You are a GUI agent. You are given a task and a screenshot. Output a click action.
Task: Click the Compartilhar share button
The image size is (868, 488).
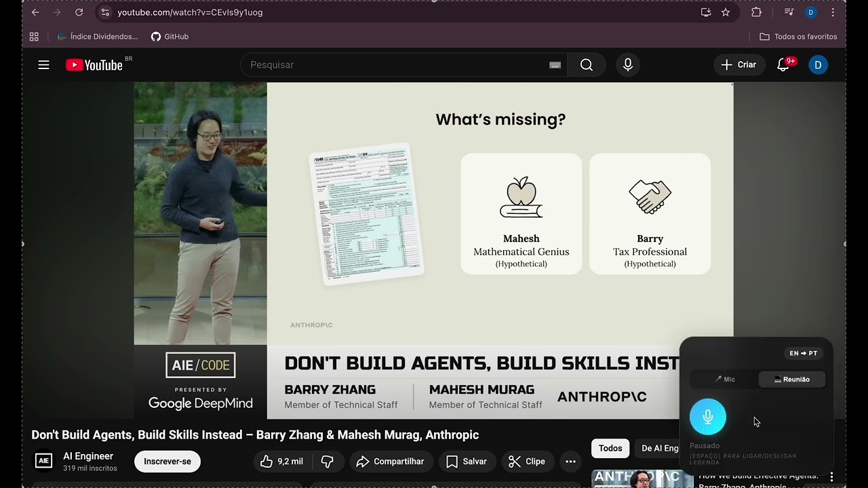(391, 462)
